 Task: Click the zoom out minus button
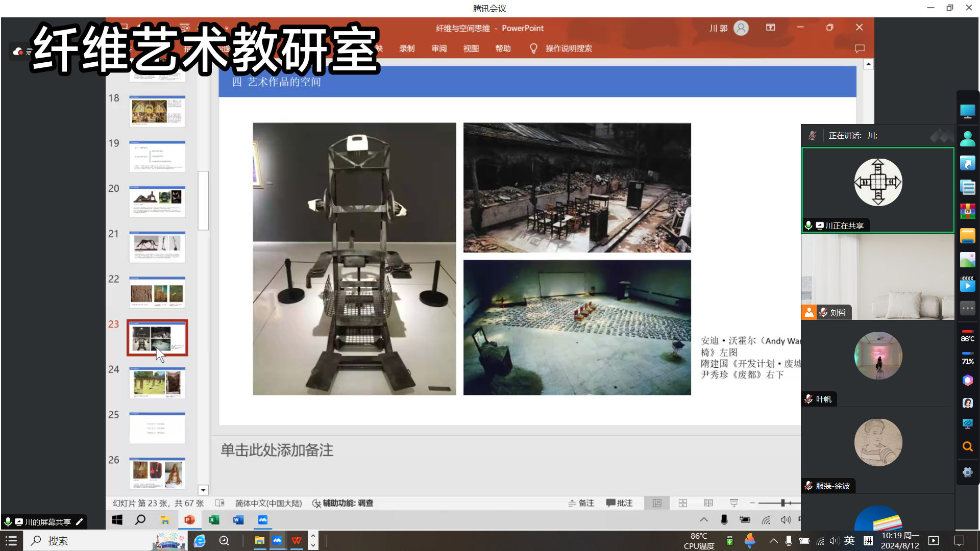coord(752,503)
